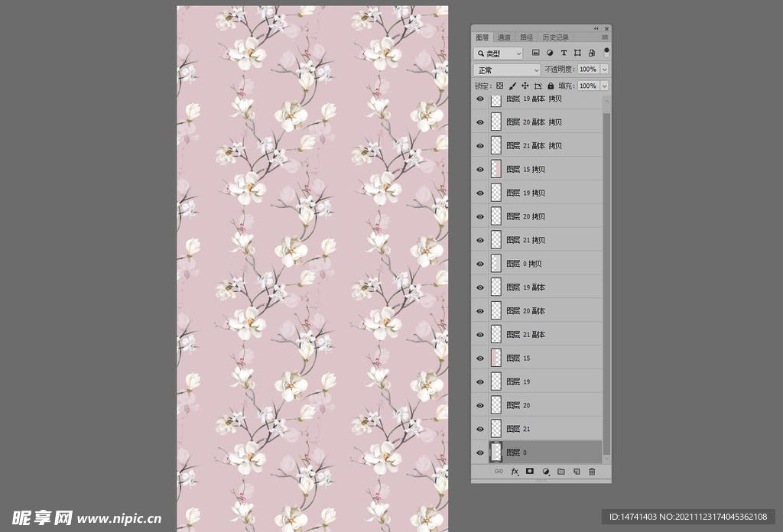This screenshot has width=783, height=532.
Task: Click the link layers icon
Action: click(499, 472)
